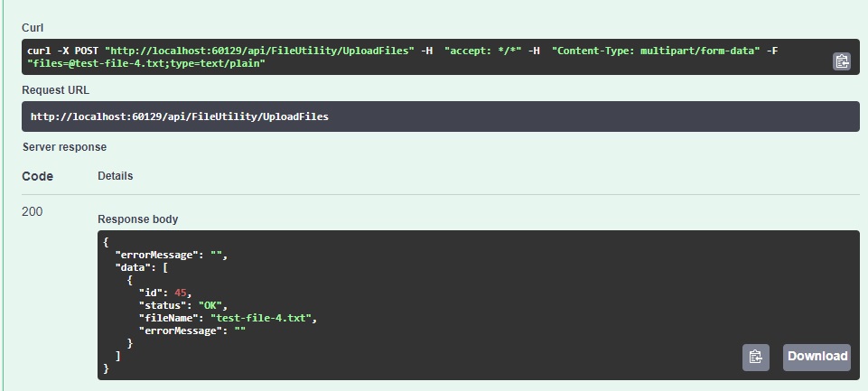The height and width of the screenshot is (391, 868).
Task: Click the "Content-Type: multipart/form-data" header text
Action: (656, 51)
